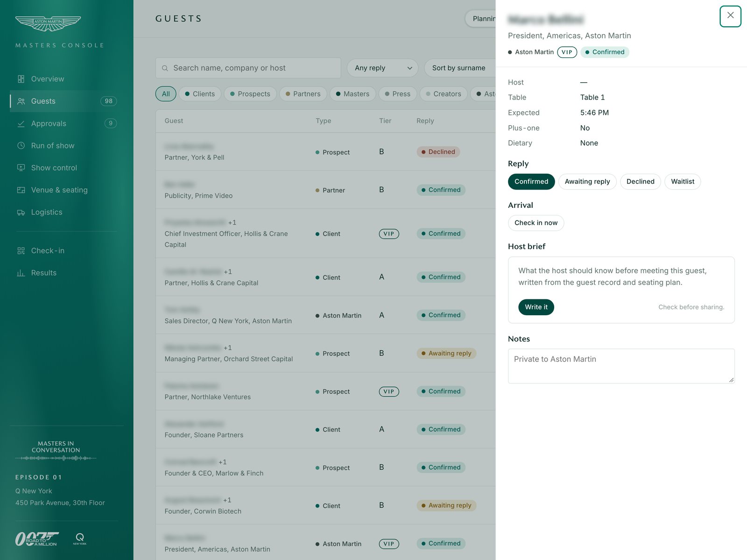
Task: Click guest row Partner, York & Pell
Action: (x=325, y=152)
